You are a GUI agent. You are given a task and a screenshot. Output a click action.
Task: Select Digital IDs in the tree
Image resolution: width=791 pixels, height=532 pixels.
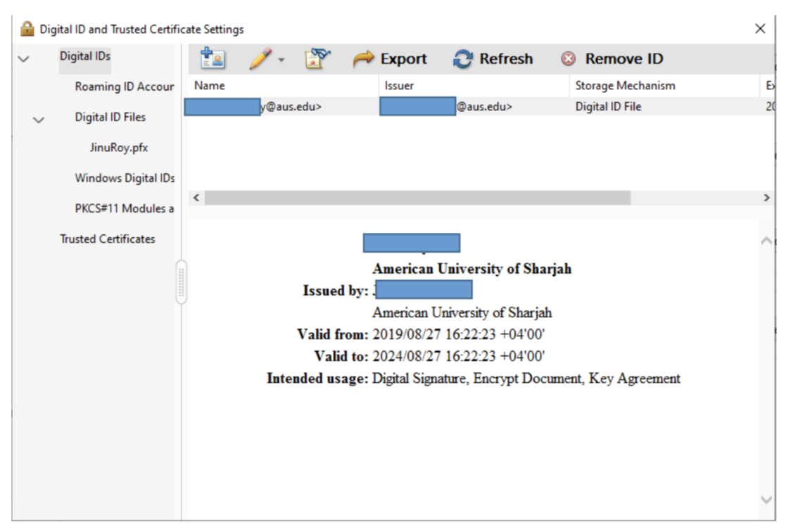(x=84, y=56)
